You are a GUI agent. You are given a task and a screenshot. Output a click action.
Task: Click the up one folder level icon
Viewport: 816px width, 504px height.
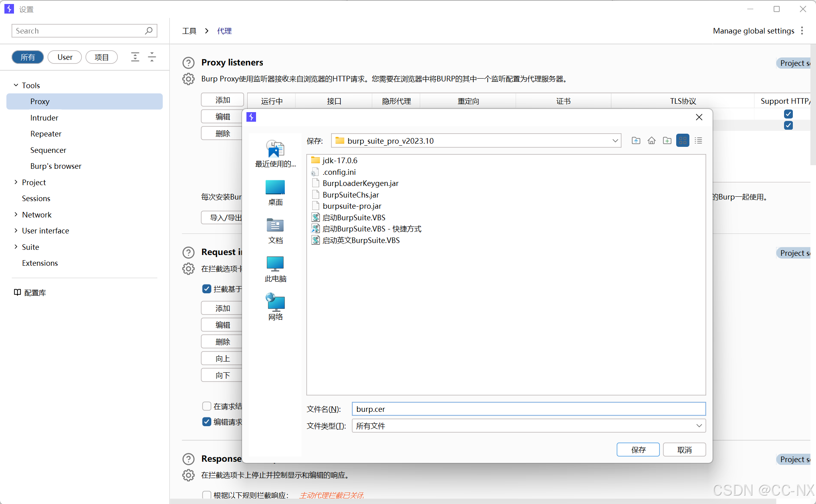coord(636,140)
